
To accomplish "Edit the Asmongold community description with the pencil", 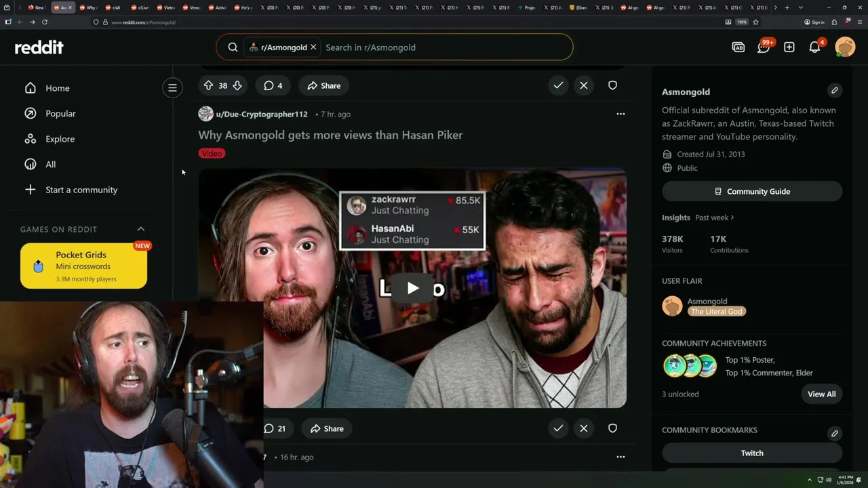I will tap(835, 90).
